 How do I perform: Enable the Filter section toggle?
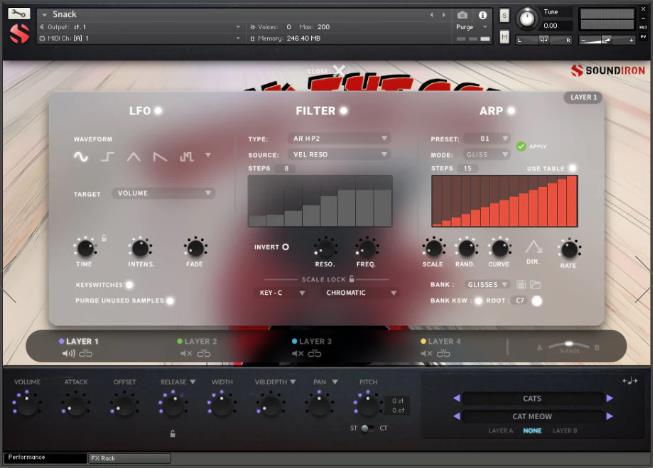tap(344, 111)
